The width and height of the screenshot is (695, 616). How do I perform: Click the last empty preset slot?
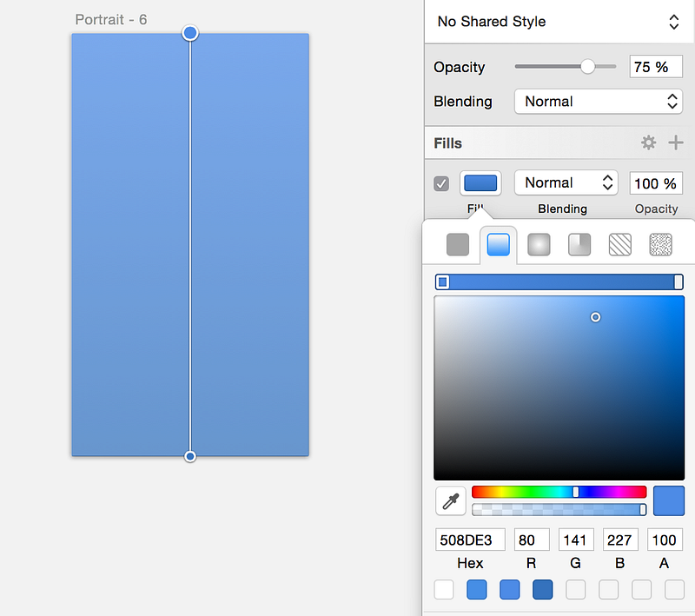674,589
